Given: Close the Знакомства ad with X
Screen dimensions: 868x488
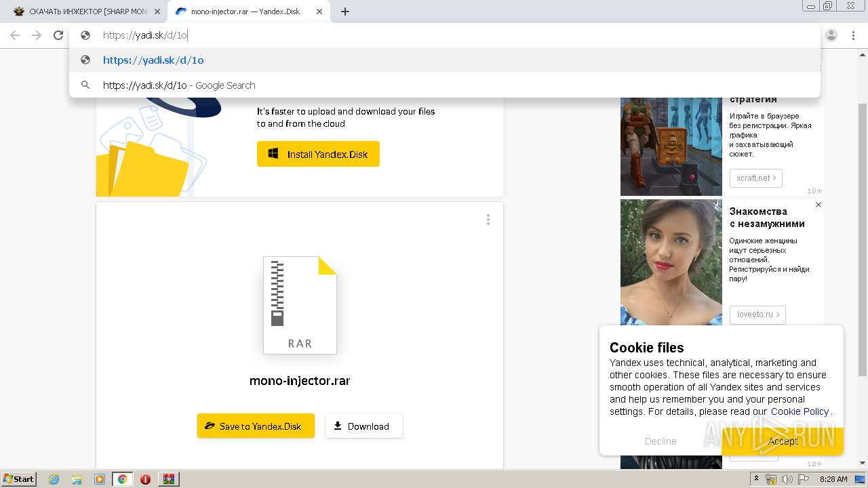Looking at the screenshot, I should click(818, 205).
